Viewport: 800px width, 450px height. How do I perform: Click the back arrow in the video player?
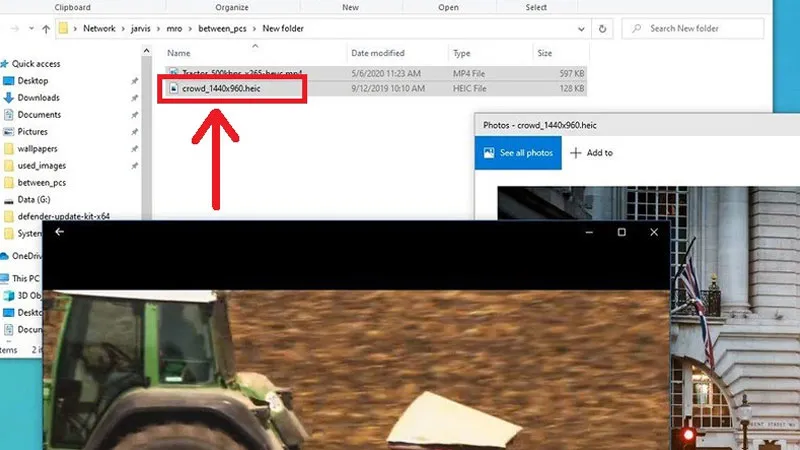tap(60, 232)
